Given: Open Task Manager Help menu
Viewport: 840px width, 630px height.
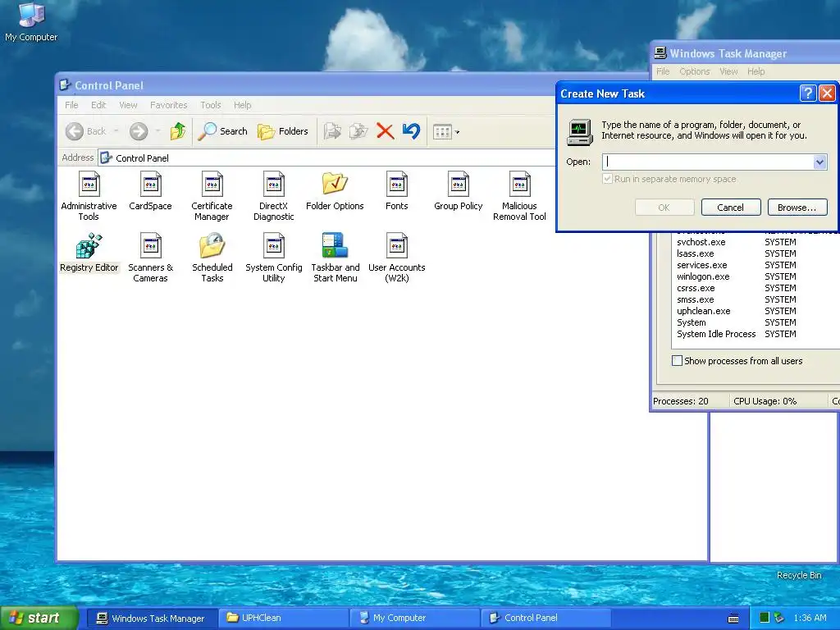Looking at the screenshot, I should point(756,71).
